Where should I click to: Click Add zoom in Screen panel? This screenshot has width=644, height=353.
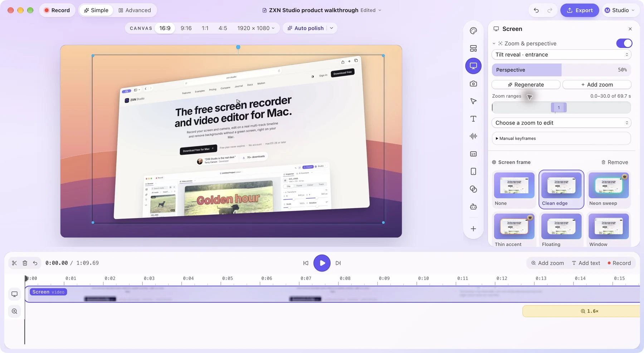click(x=597, y=85)
